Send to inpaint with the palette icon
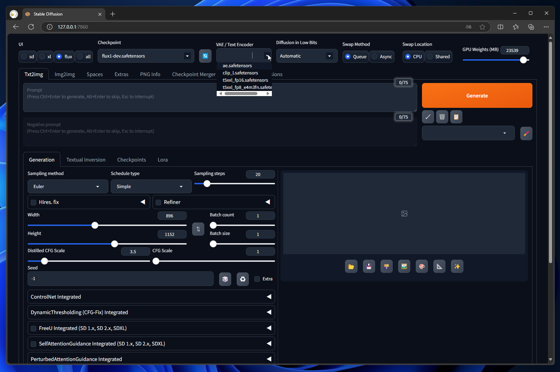The height and width of the screenshot is (372, 560). click(422, 266)
